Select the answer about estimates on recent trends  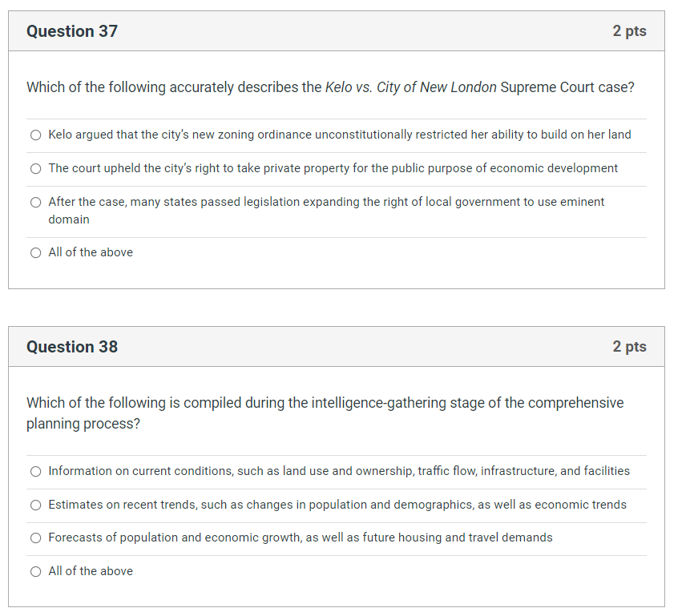[35, 505]
